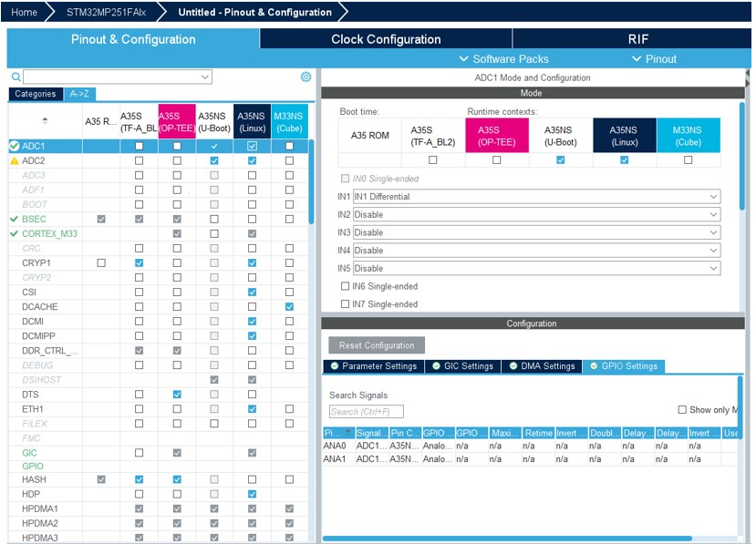Viewport: 756px width, 544px height.
Task: Click A35S (OP-TEE) column header in list
Action: tap(177, 122)
